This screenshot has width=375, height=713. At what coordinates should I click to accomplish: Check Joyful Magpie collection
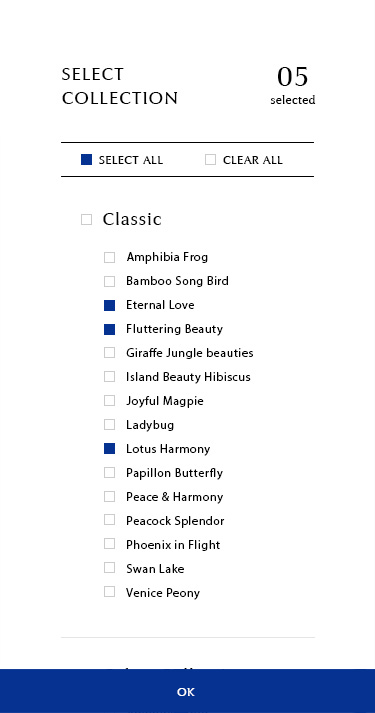click(x=110, y=401)
